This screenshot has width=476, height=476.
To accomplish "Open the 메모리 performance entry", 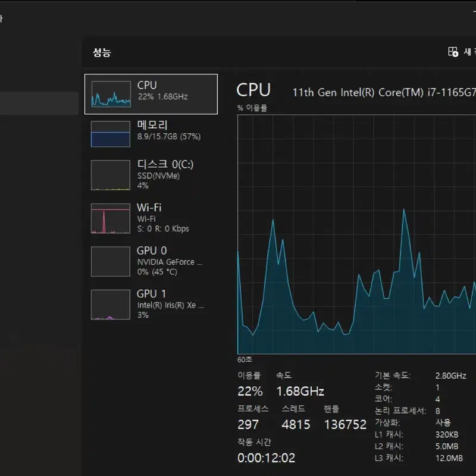I will [x=151, y=133].
